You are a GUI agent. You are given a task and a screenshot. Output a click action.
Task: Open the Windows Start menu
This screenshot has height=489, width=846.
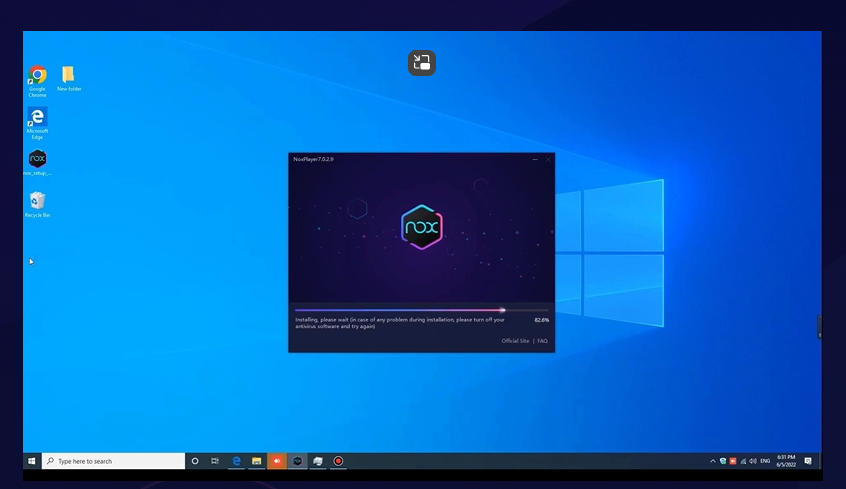(32, 461)
